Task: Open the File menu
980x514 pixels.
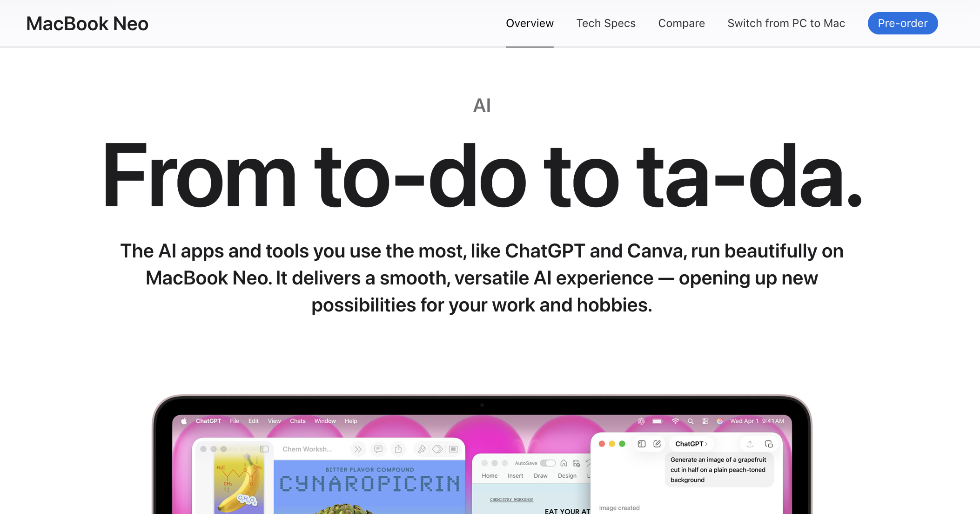Action: click(x=235, y=421)
